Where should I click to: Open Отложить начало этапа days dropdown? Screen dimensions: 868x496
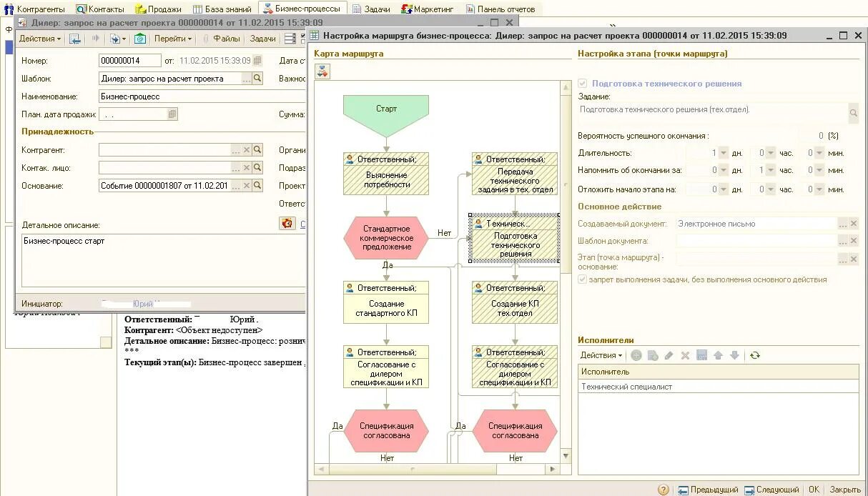724,189
